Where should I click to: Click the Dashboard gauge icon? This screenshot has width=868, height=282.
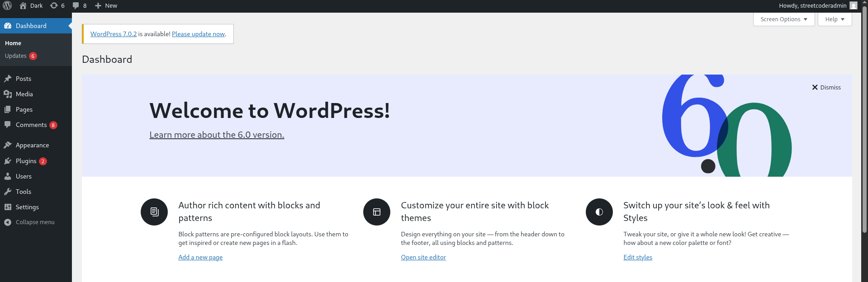click(x=8, y=26)
